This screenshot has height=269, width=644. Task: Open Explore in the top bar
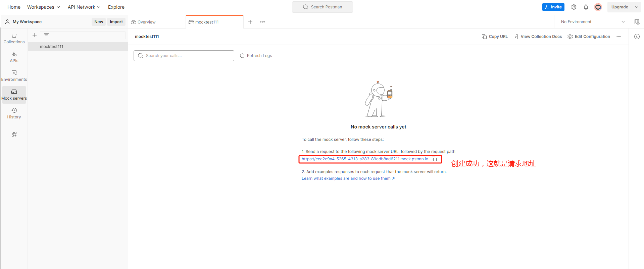click(116, 7)
